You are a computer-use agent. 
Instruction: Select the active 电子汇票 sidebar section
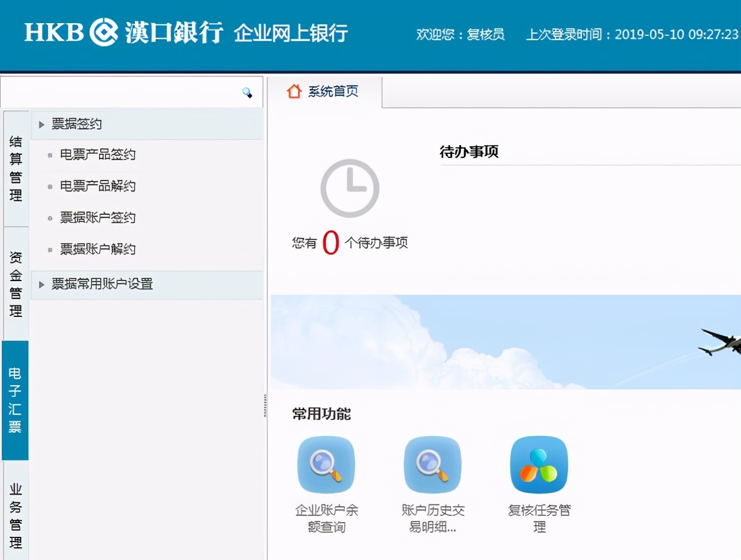pyautogui.click(x=15, y=400)
